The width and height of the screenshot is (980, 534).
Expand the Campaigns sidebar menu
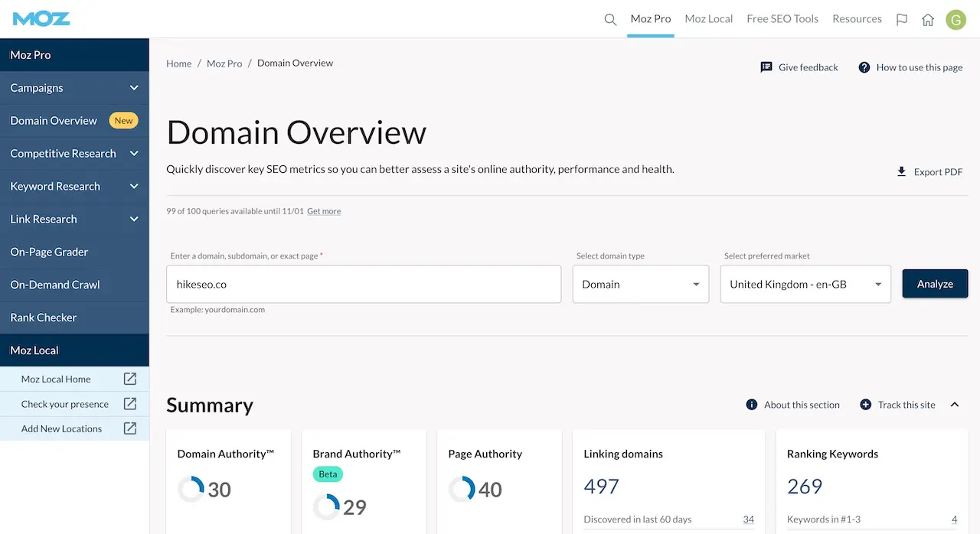pos(74,88)
